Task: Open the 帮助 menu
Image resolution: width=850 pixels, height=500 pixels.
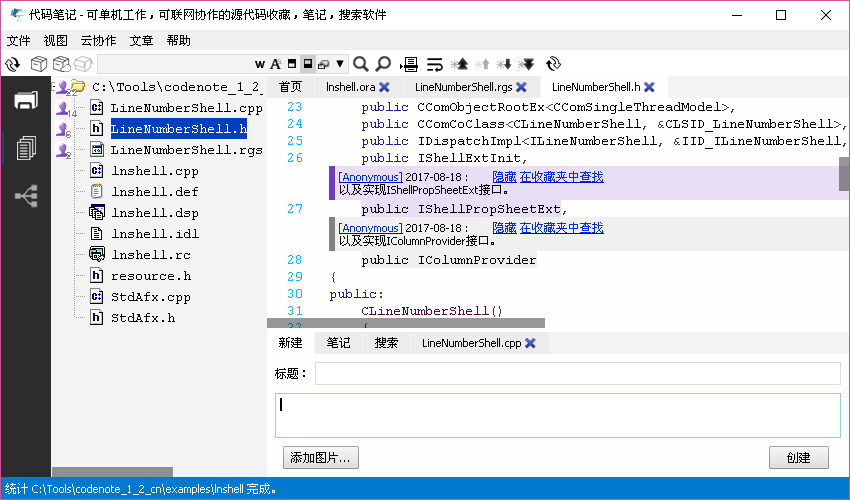Action: pos(178,41)
